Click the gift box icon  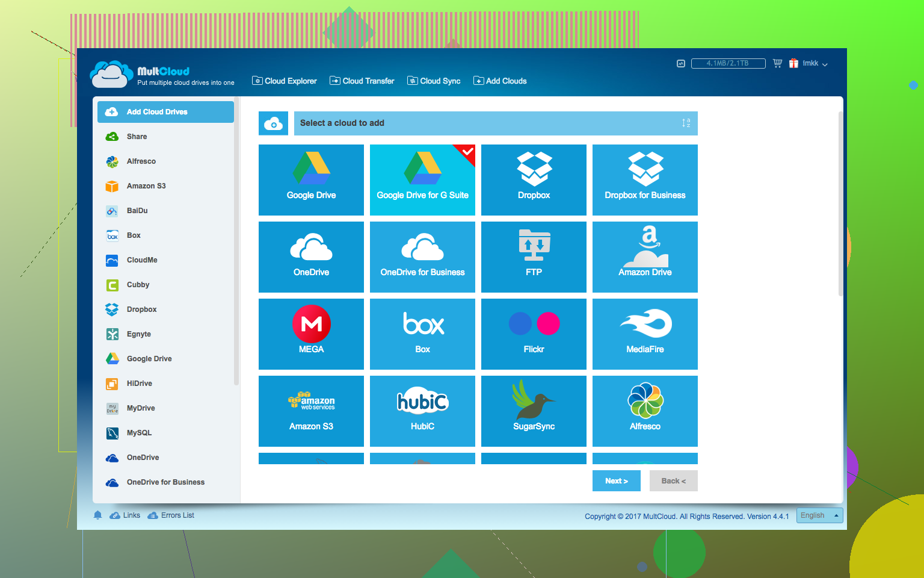(793, 63)
